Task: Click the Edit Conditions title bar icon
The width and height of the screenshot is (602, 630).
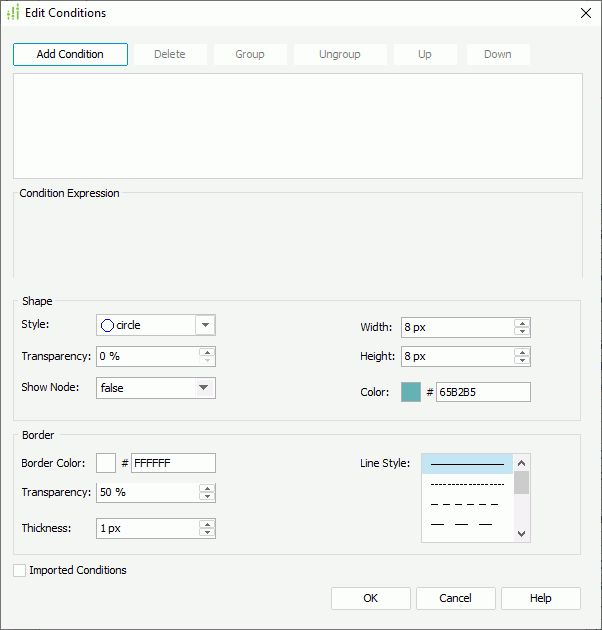Action: pos(13,12)
